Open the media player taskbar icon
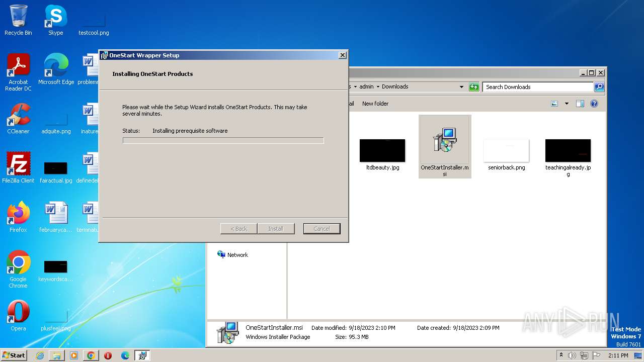The image size is (644, 362). (74, 355)
